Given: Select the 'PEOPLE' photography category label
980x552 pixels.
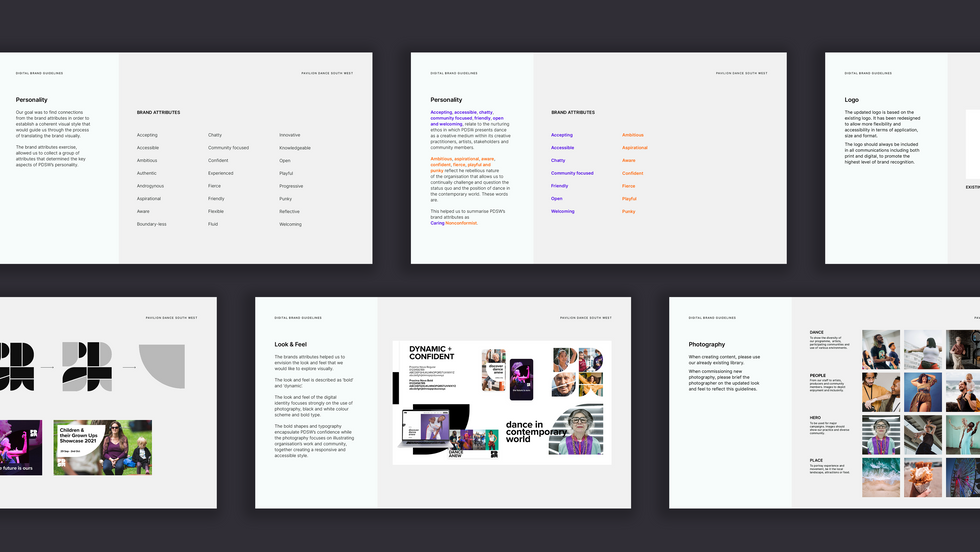Looking at the screenshot, I should 818,376.
